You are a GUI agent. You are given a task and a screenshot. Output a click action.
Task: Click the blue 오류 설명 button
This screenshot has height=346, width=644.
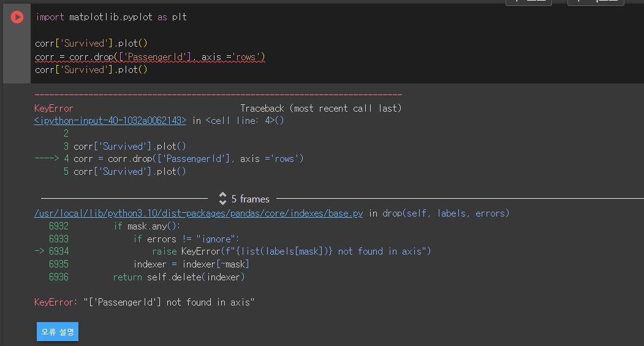(58, 332)
